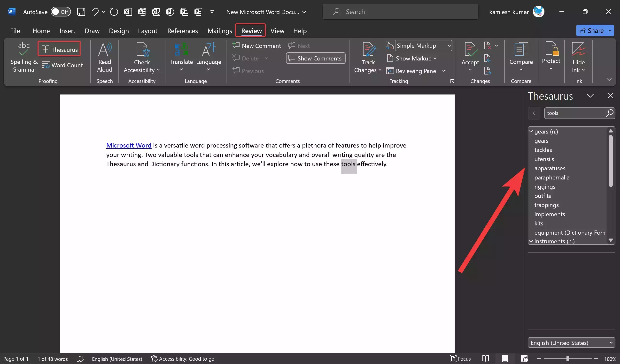Insert a New Comment
This screenshot has width=620, height=364.
257,45
